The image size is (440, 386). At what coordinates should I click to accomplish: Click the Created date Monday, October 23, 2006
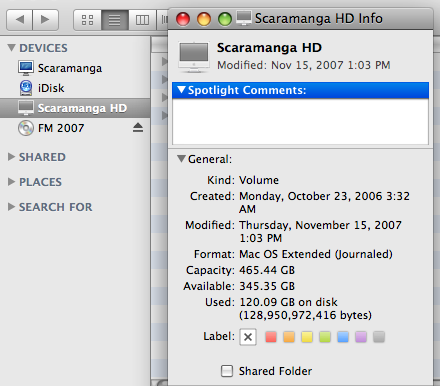tap(310, 196)
